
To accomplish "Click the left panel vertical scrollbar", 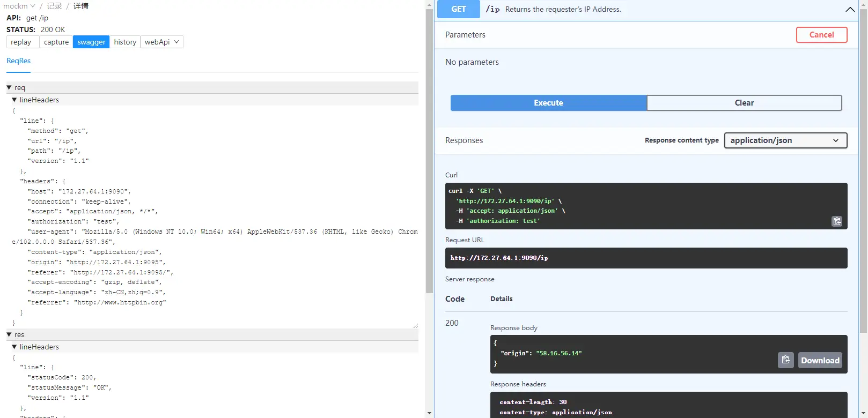I will click(x=429, y=150).
